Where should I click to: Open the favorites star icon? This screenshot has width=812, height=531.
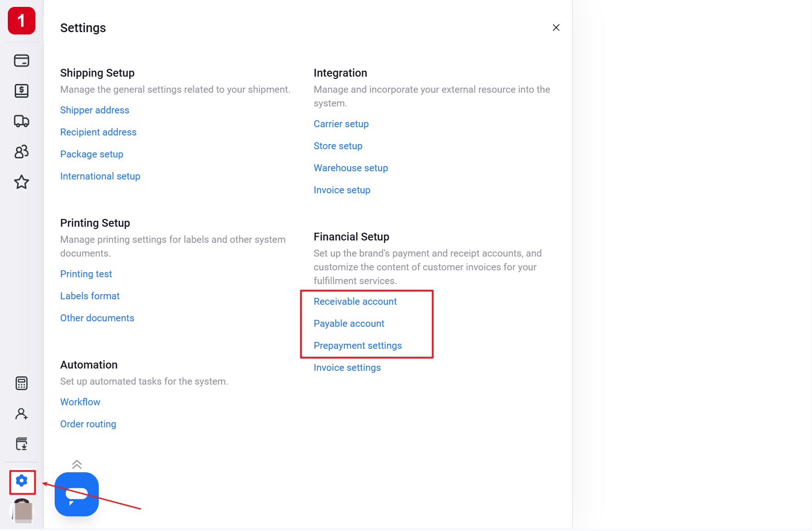(22, 182)
